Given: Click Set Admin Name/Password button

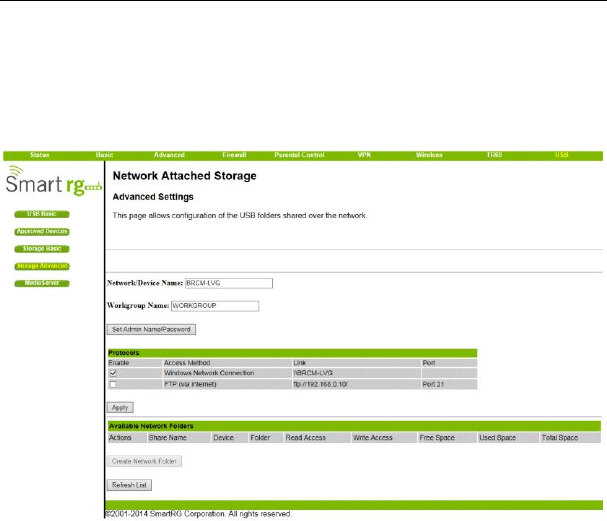Looking at the screenshot, I should coord(151,329).
